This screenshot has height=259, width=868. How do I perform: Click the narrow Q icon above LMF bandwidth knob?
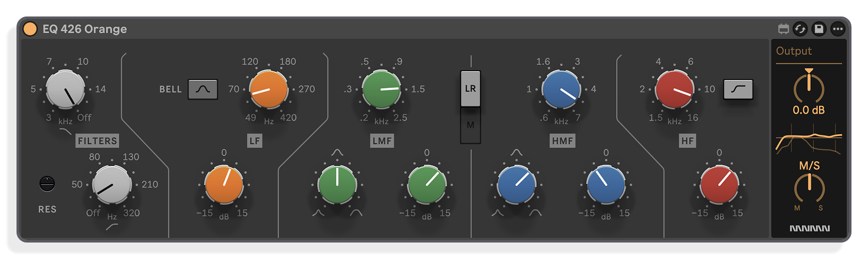click(337, 152)
